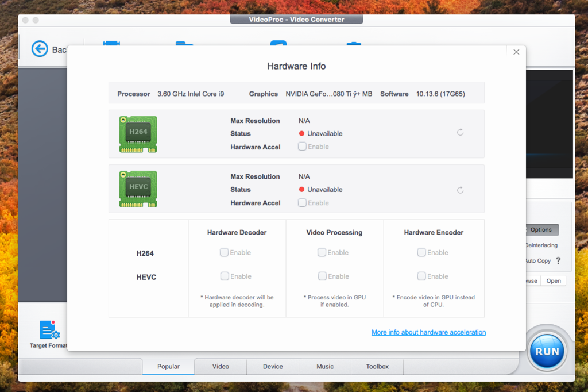Viewport: 588px width, 392px height.
Task: Tick HEVC Hardware Encoder Enable checkbox
Action: [x=421, y=276]
